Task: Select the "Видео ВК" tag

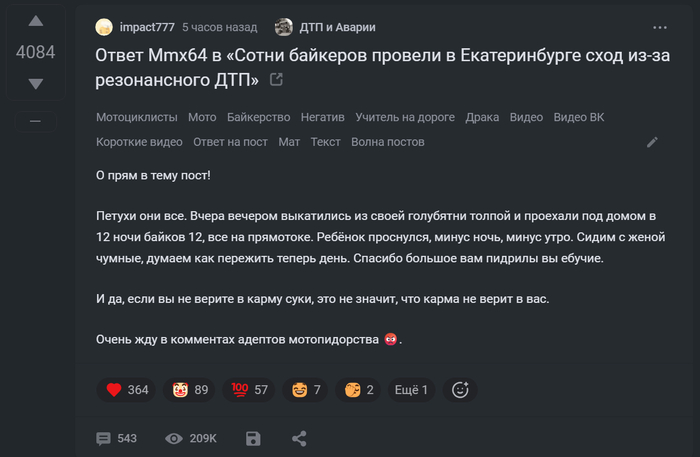Action: (x=579, y=117)
